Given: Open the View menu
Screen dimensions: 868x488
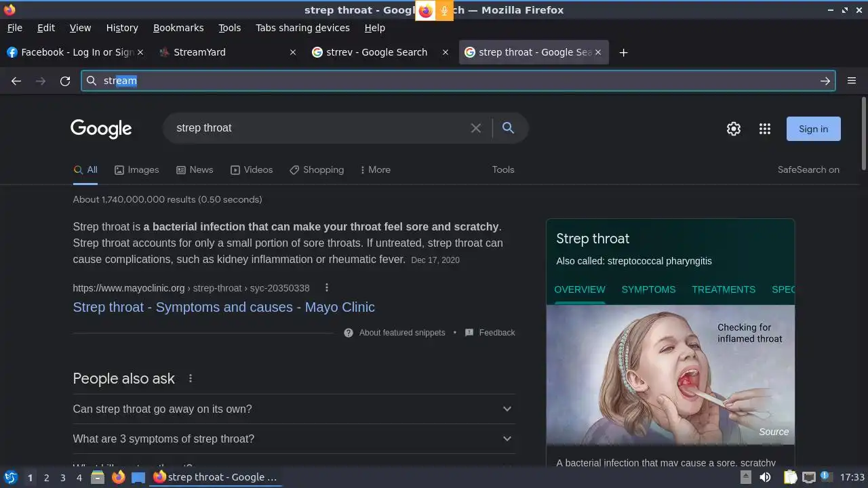Looking at the screenshot, I should pyautogui.click(x=80, y=28).
